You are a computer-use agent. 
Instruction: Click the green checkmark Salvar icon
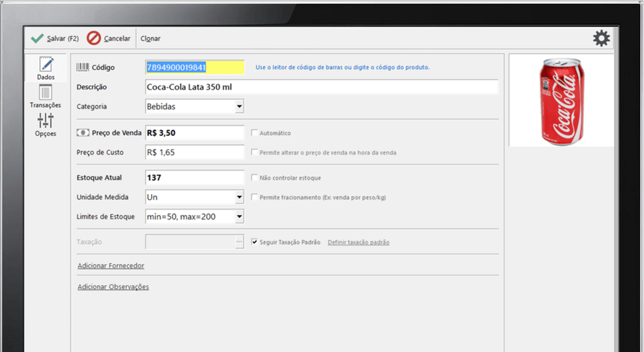tap(37, 38)
